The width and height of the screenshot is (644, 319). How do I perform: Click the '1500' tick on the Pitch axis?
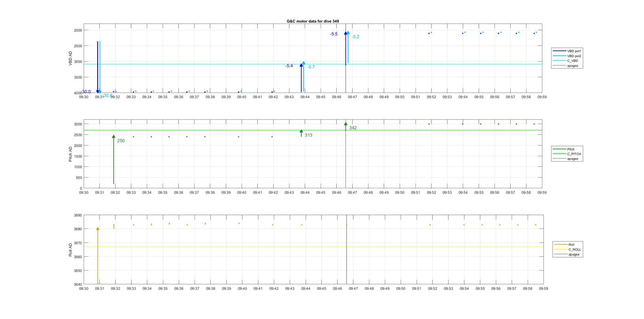(x=78, y=157)
